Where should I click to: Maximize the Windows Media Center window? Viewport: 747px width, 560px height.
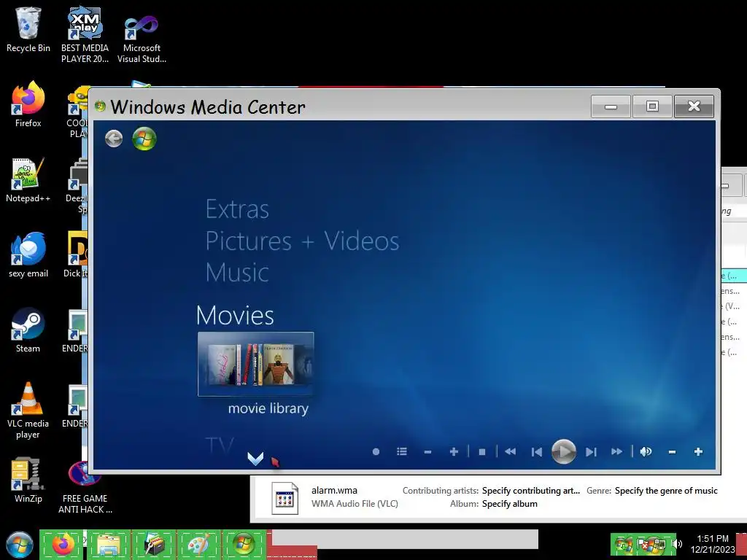click(x=652, y=106)
